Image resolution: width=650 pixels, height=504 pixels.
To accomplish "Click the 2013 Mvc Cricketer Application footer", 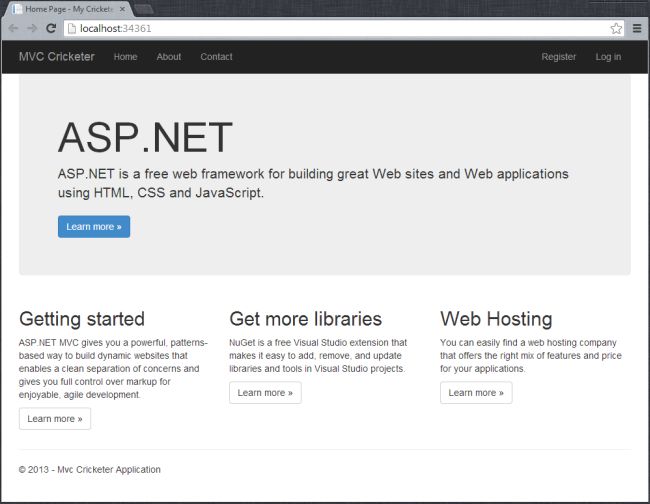I will click(90, 470).
